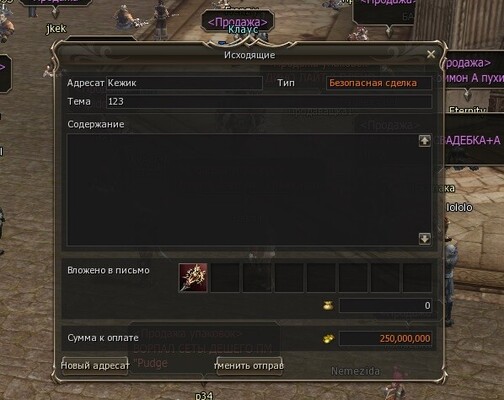Click the adena amount field showing 0
Screen dimensions: 504x400
pos(386,306)
